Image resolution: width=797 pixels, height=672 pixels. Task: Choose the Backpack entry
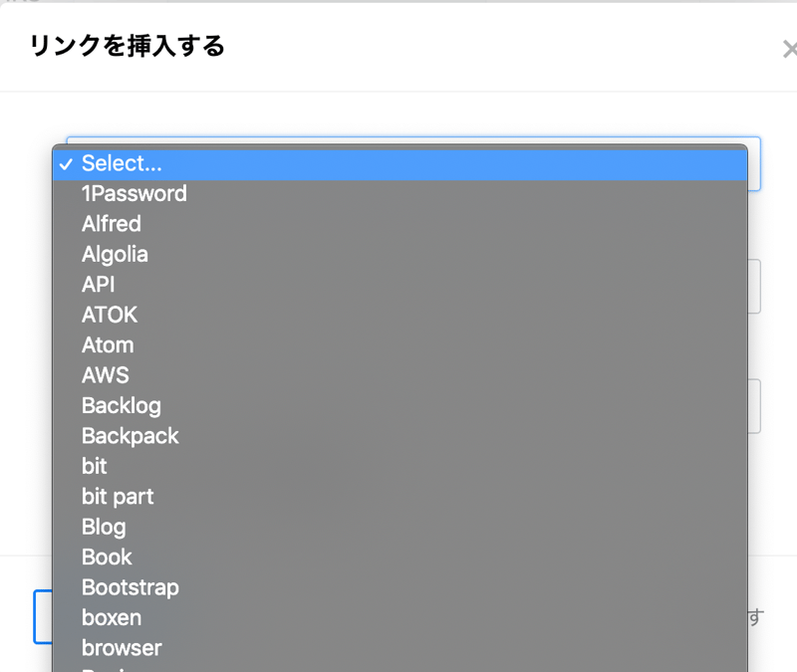130,436
